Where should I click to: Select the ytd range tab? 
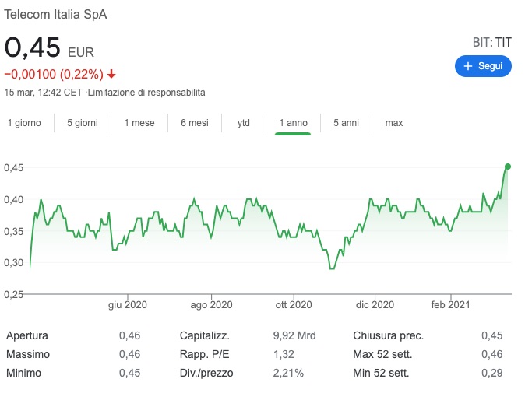pos(243,123)
